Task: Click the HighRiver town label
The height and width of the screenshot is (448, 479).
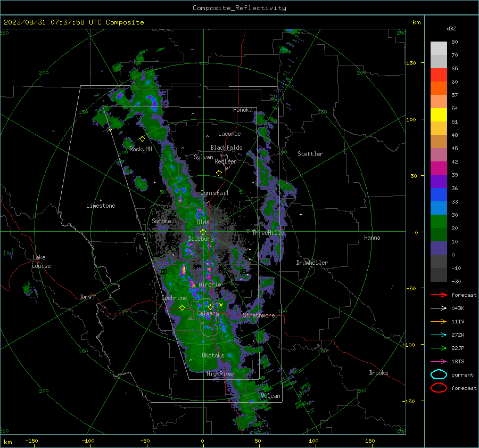Action: coord(220,374)
